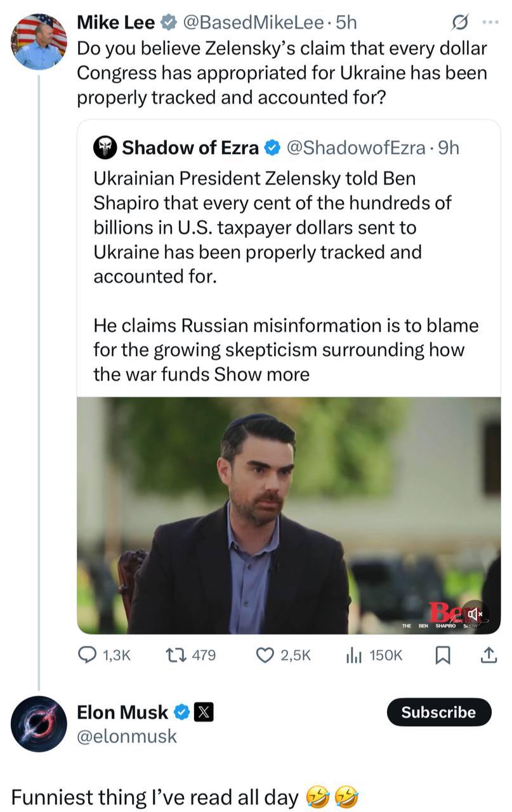The height and width of the screenshot is (812, 512).
Task: Click the Grok slash icon
Action: tap(458, 23)
